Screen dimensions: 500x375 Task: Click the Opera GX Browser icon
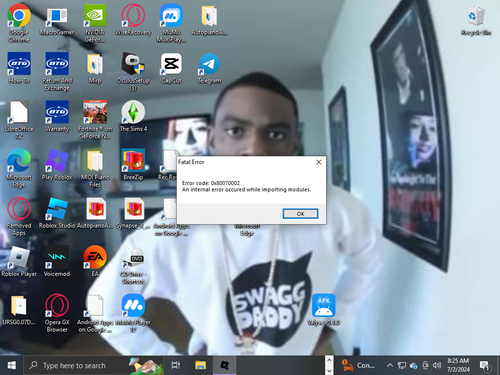tap(57, 313)
